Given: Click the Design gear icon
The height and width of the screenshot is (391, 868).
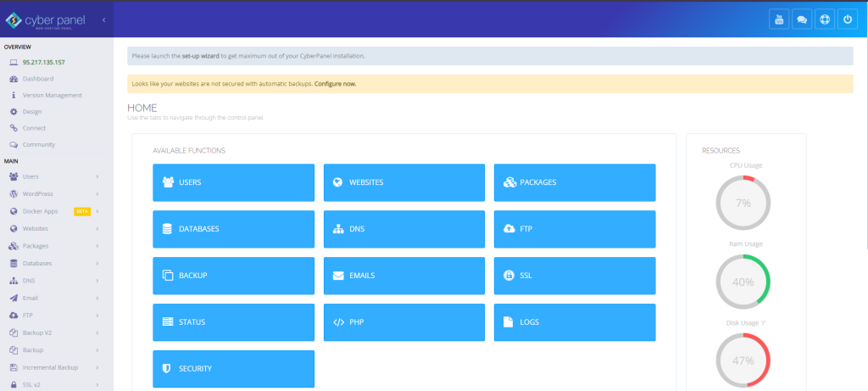Looking at the screenshot, I should 14,111.
